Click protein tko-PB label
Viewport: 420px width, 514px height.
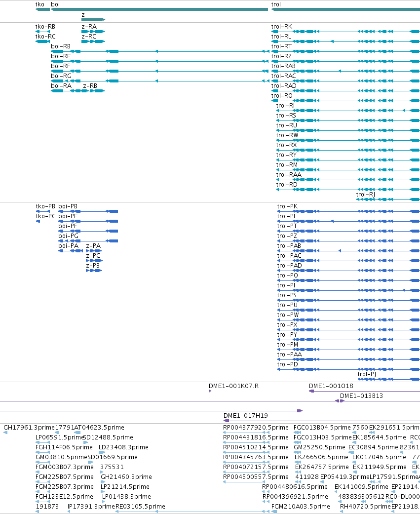(45, 206)
